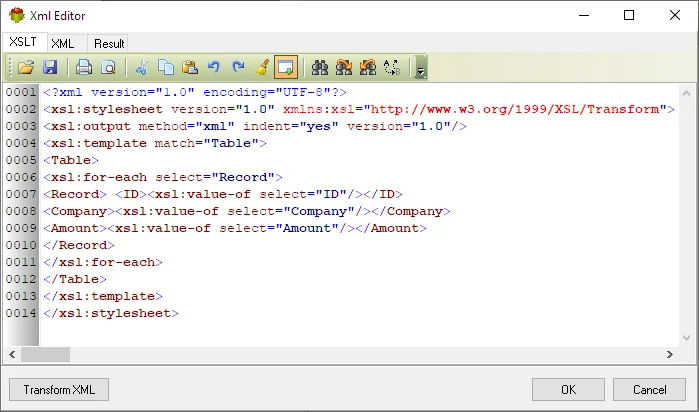Open Replace A-to-B icon
This screenshot has height=412, width=699.
coord(392,67)
